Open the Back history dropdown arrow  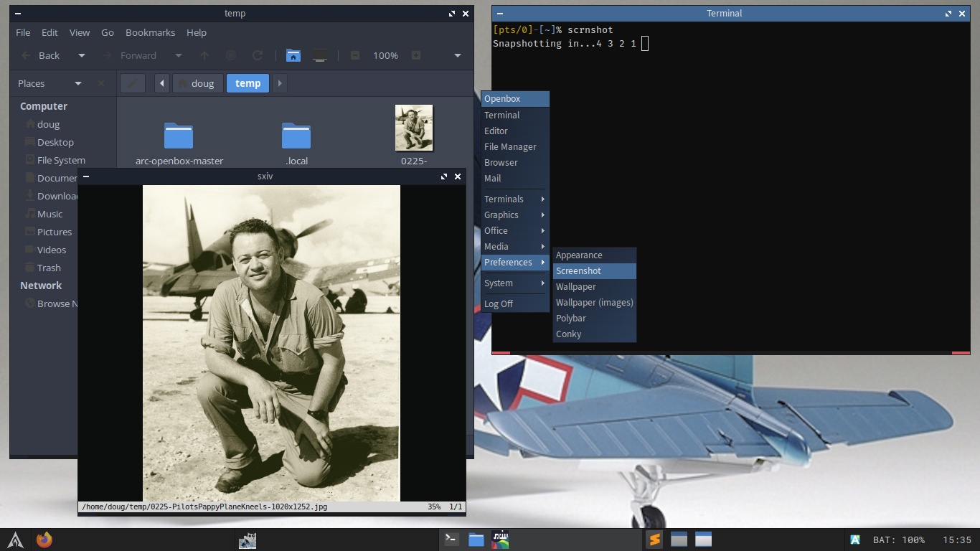pyautogui.click(x=82, y=55)
